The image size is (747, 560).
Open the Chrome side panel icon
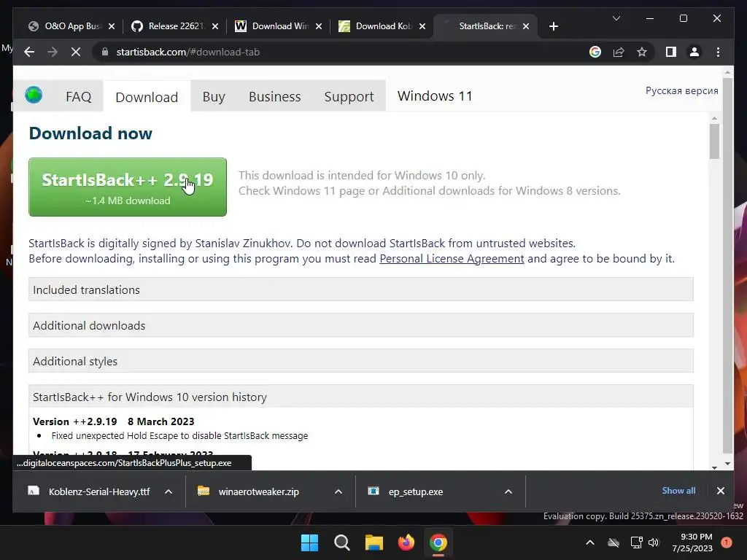[x=671, y=52]
